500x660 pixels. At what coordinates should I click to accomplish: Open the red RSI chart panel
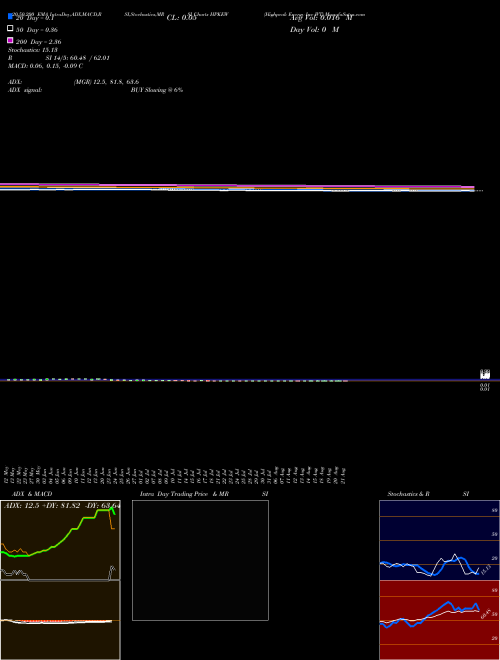tap(439, 620)
